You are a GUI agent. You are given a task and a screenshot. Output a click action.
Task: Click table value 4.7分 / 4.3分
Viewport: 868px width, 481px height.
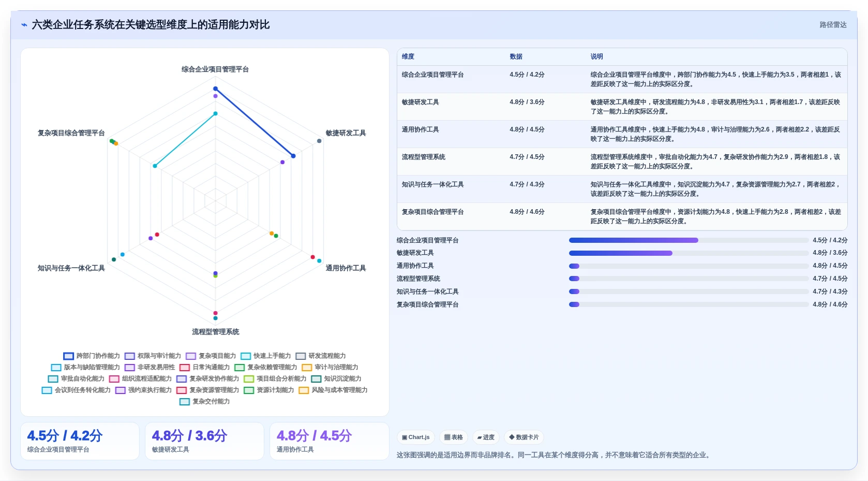click(x=527, y=184)
